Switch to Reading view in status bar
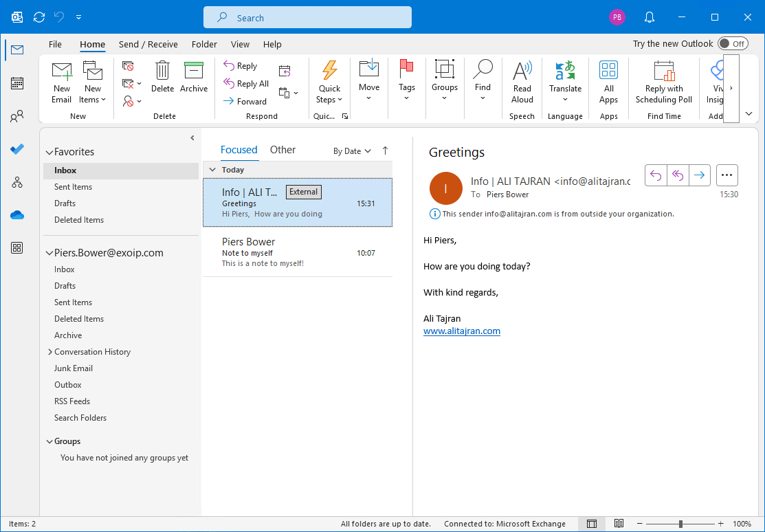Viewport: 765px width, 532px height. pos(619,524)
